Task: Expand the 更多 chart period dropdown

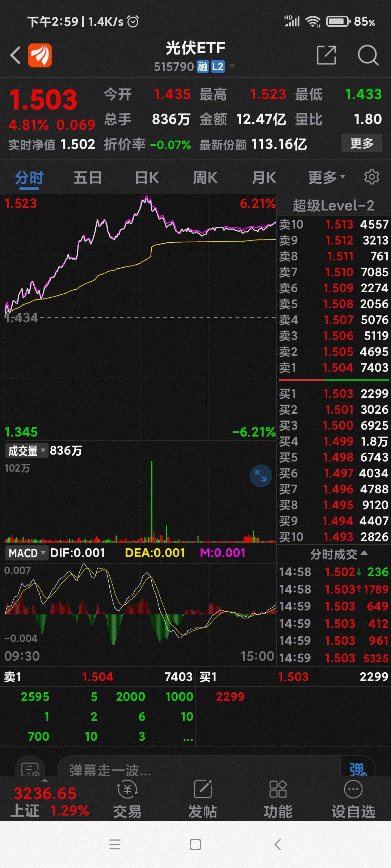Action: tap(326, 178)
